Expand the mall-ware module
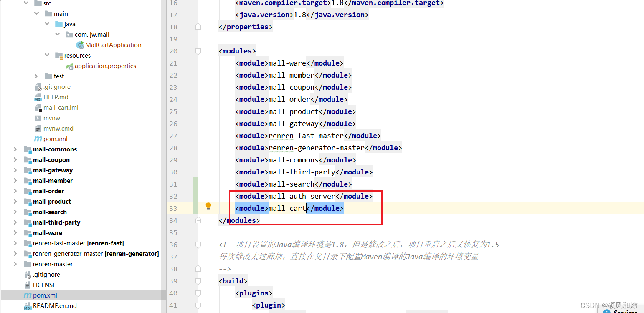 pyautogui.click(x=15, y=233)
